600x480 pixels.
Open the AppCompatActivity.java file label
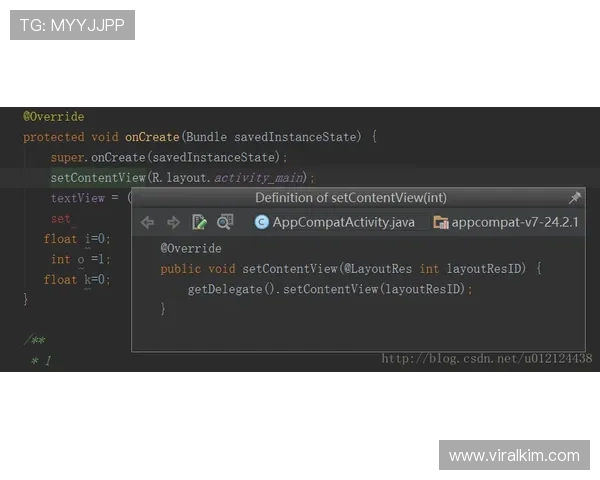click(x=343, y=222)
